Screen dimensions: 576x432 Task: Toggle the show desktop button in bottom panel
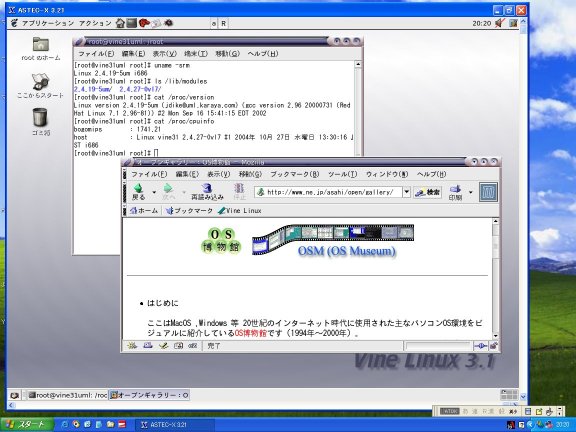click(x=15, y=396)
